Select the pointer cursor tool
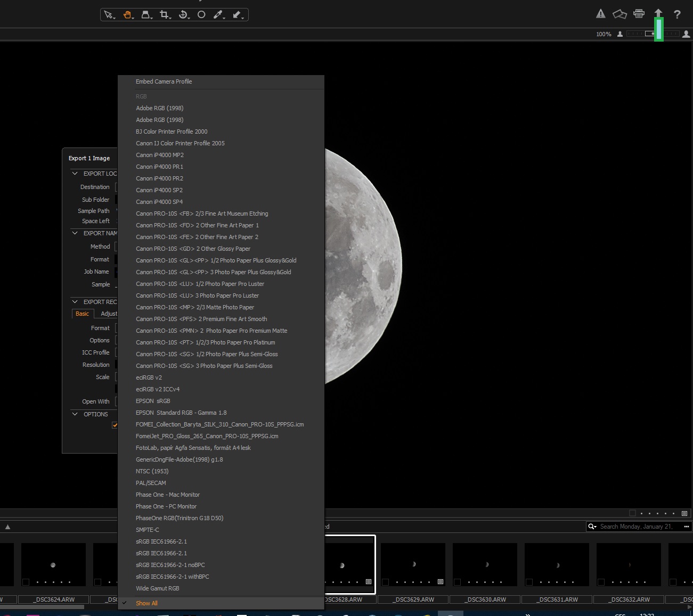The image size is (693, 616). click(x=109, y=15)
